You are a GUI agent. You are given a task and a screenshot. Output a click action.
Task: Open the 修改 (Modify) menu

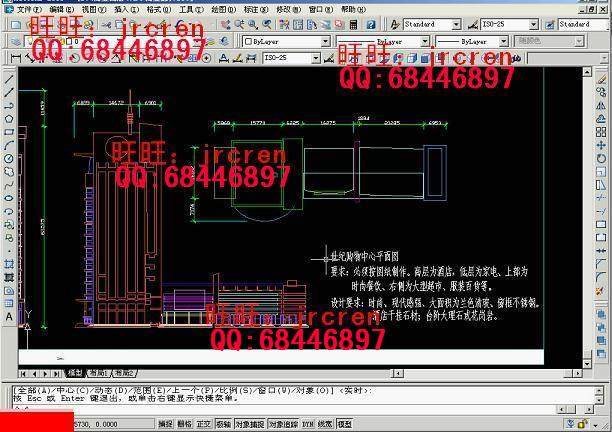tap(288, 9)
